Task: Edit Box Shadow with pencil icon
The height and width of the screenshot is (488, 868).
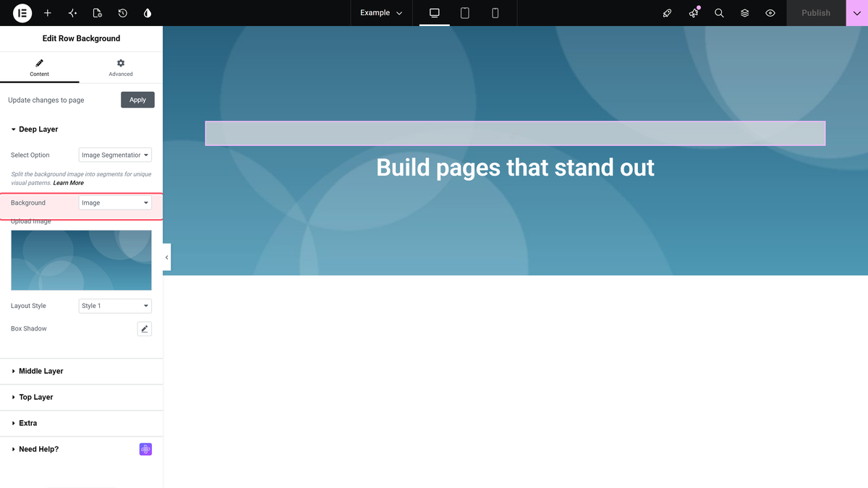Action: pyautogui.click(x=145, y=329)
